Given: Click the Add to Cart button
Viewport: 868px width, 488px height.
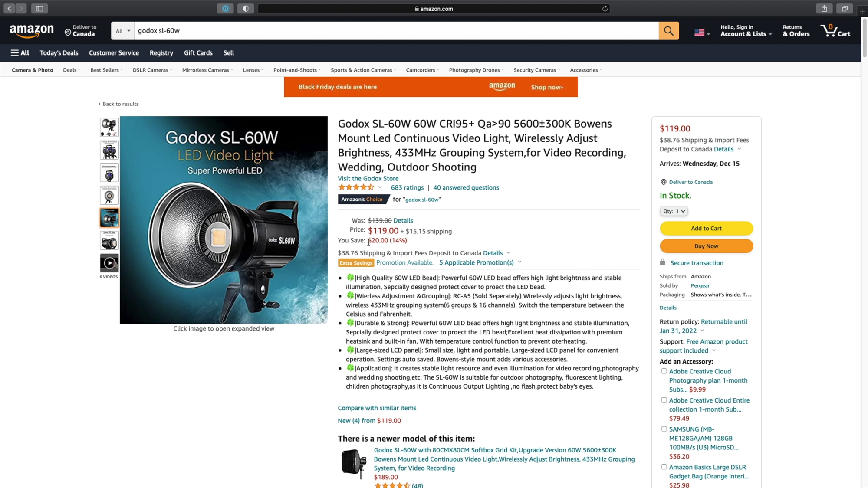Looking at the screenshot, I should (x=706, y=228).
